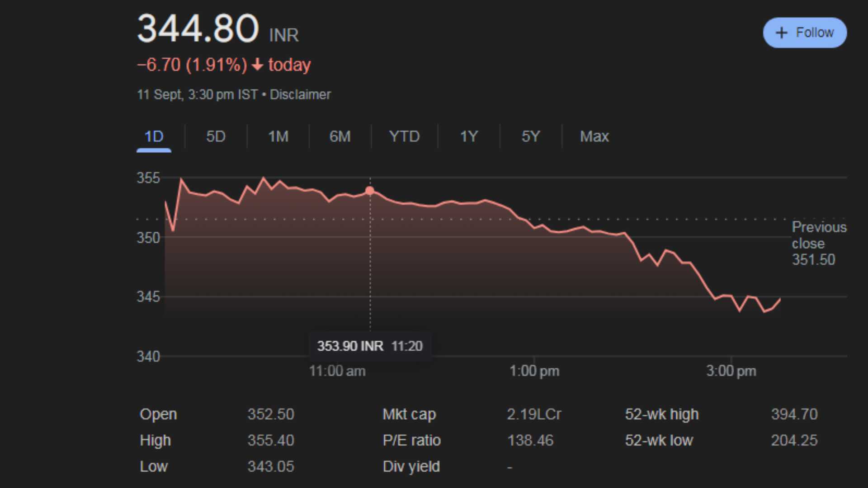The image size is (868, 488).
Task: Click the 52-wk high value 394.70
Action: click(794, 414)
